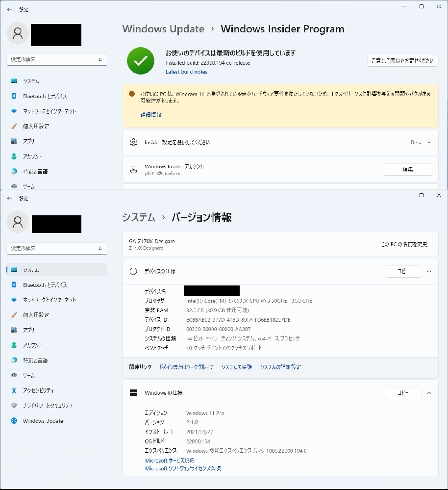The height and width of the screenshot is (490, 448).
Task: Click the search magnifier in the top window
Action: [100, 59]
